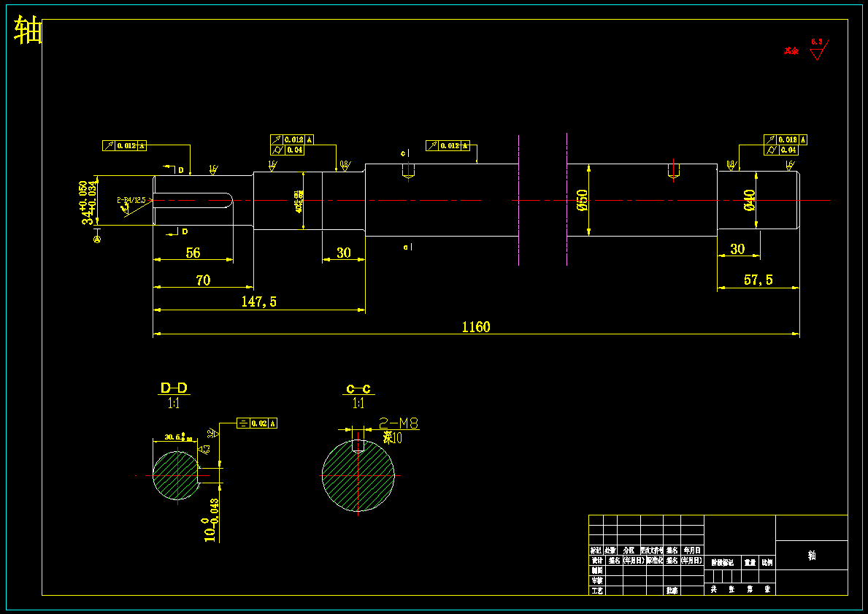Select the 2-M8 thread callout
Screen dimensions: 868x614
(399, 423)
